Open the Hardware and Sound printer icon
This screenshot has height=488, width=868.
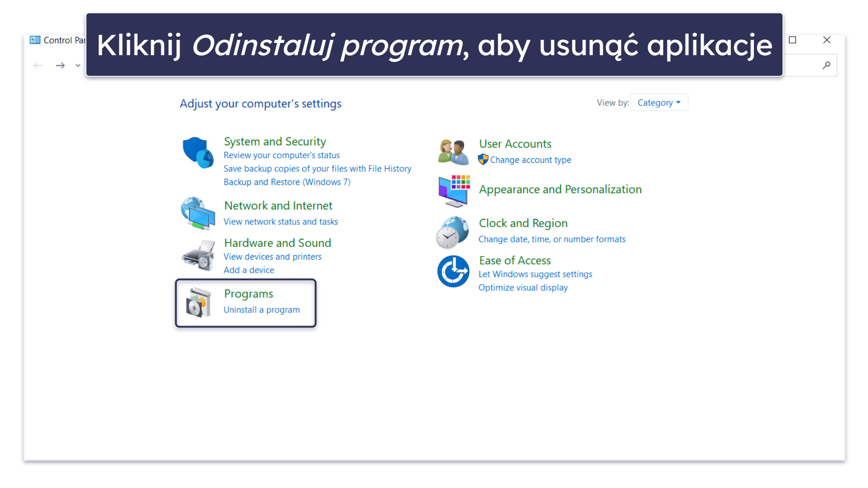click(x=198, y=256)
